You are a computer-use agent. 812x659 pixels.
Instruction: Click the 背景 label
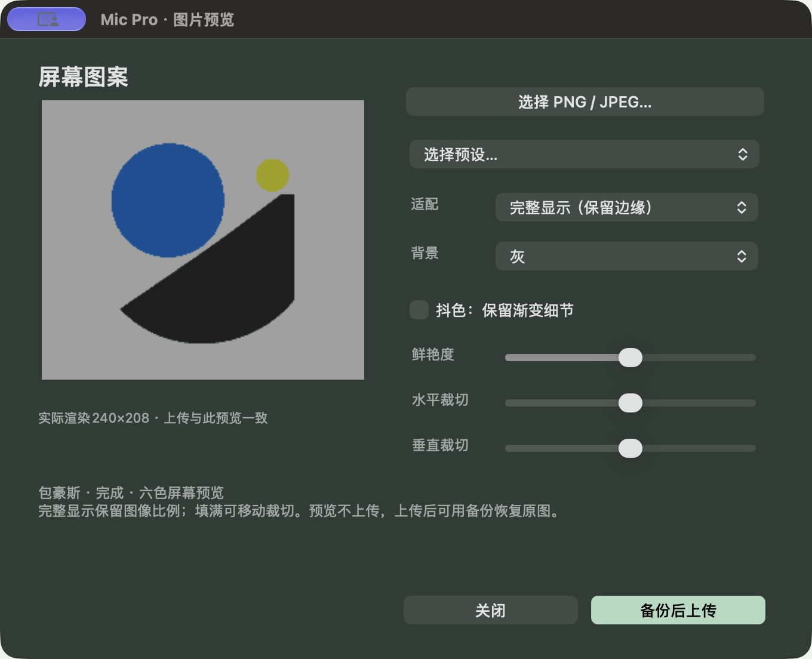(425, 253)
